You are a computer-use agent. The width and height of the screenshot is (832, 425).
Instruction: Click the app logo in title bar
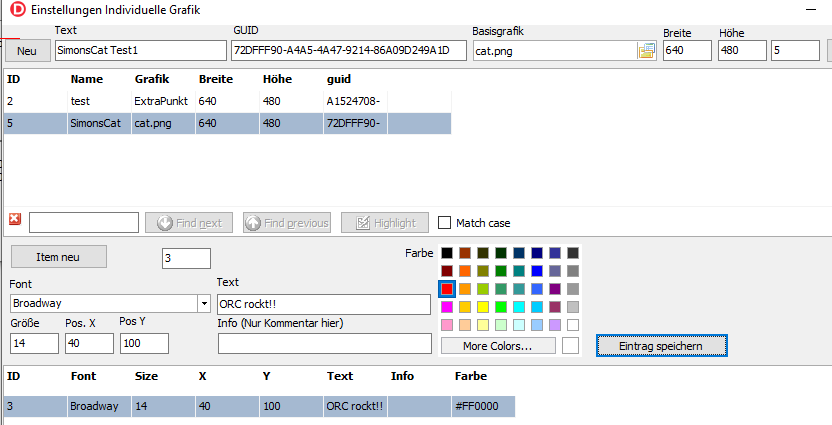click(x=16, y=9)
